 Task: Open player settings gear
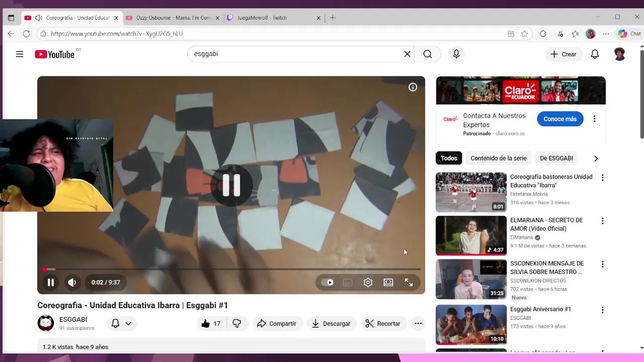pos(368,283)
